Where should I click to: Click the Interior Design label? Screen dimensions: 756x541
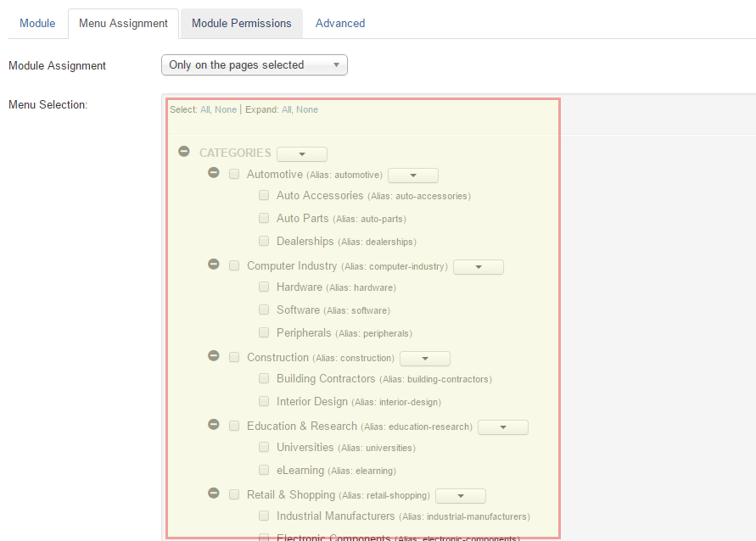[312, 401]
